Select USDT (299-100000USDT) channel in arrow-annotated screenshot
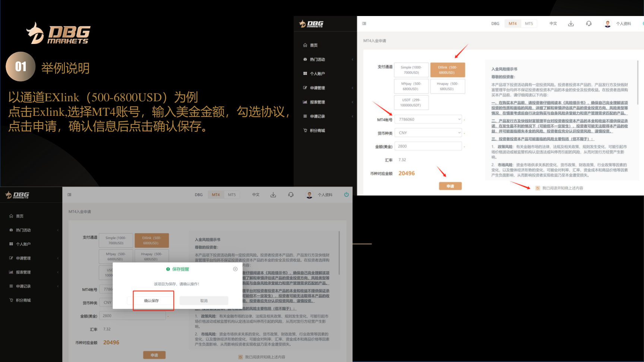This screenshot has width=644, height=362. pos(411,102)
